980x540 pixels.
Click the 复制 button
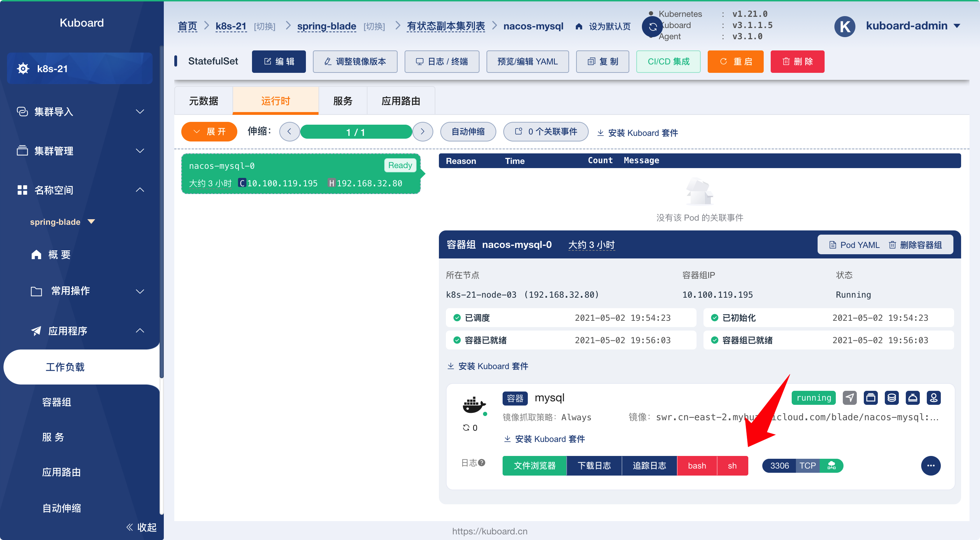coord(603,61)
